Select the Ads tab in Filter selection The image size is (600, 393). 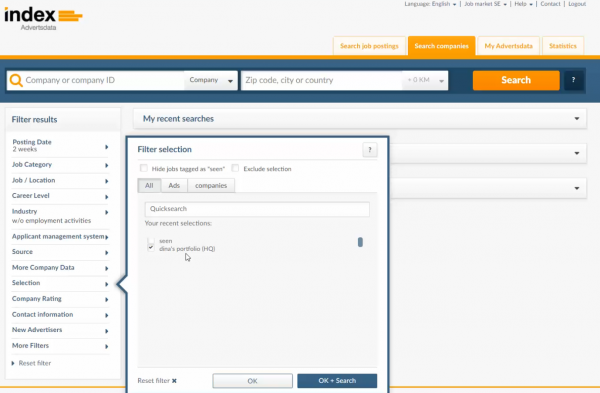[x=174, y=186]
